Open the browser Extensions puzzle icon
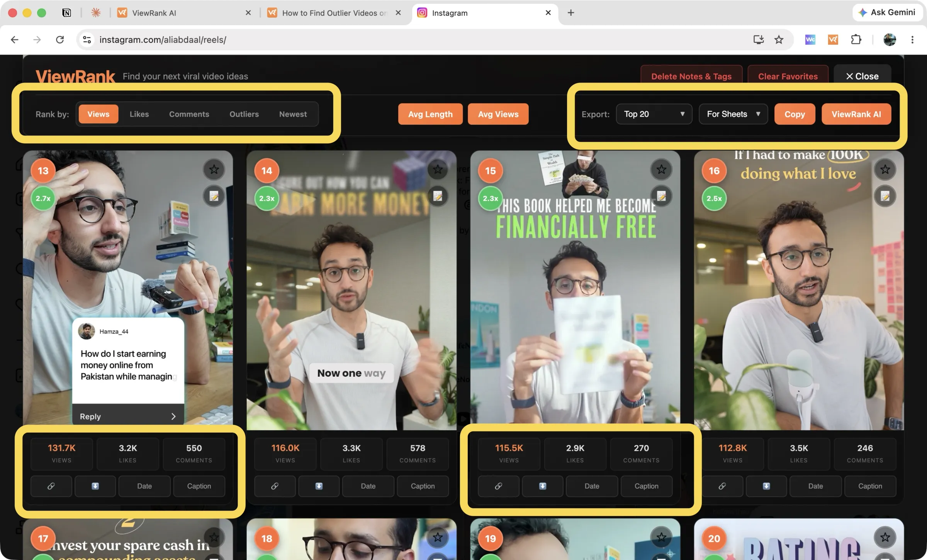Screen dimensions: 927x560 [856, 39]
